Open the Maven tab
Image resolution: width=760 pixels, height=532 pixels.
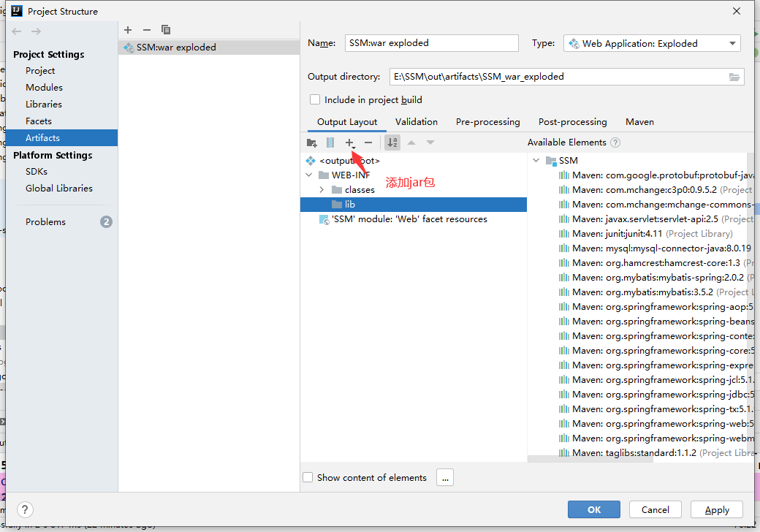(639, 121)
